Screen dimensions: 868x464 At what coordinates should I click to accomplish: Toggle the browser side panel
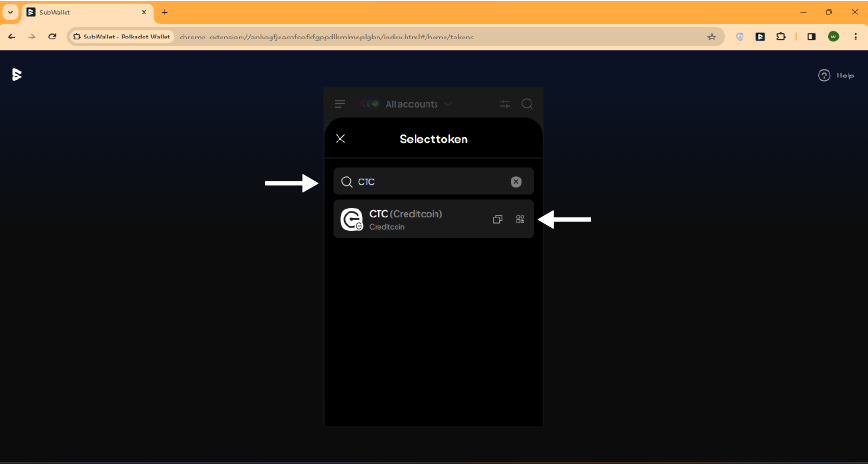point(811,37)
